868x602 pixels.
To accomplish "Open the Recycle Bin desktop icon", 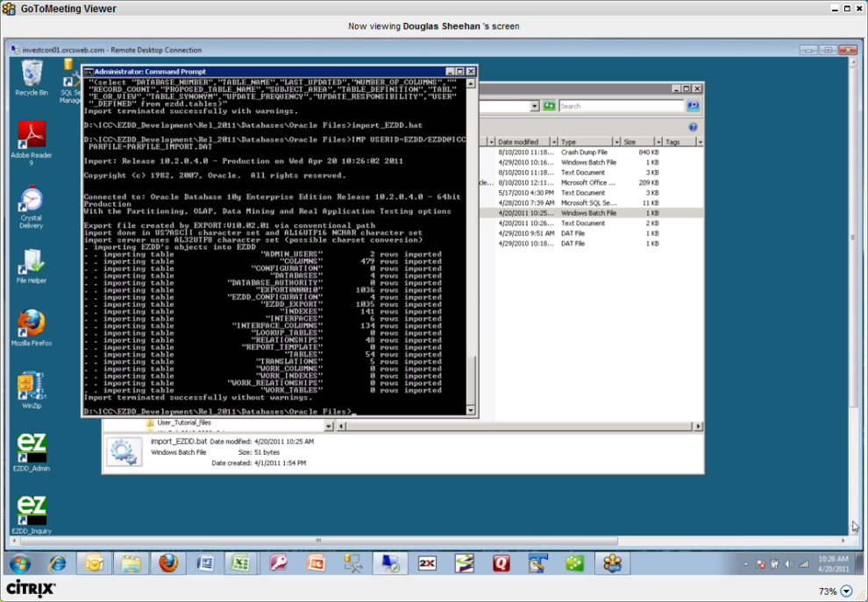I will [32, 74].
